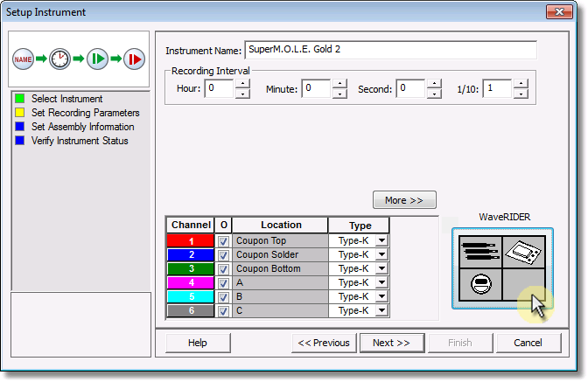
Task: Click the cyan channel 5 color cell
Action: [x=191, y=296]
